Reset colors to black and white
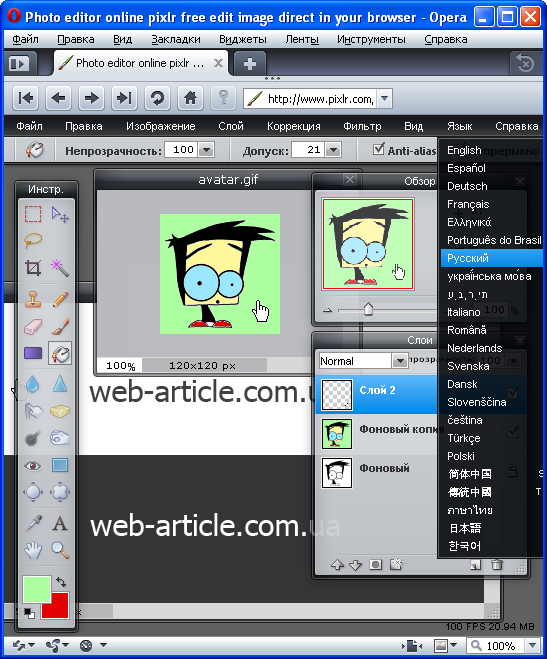This screenshot has height=659, width=547. [29, 613]
